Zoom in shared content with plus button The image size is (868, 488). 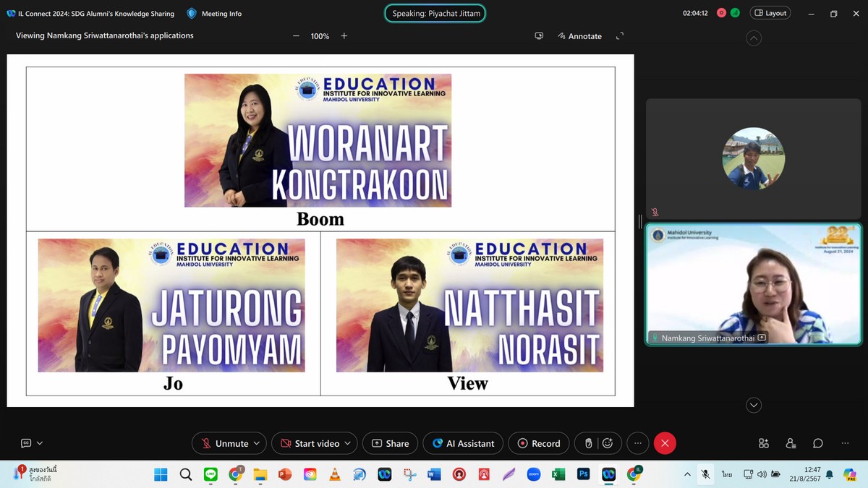click(x=344, y=36)
